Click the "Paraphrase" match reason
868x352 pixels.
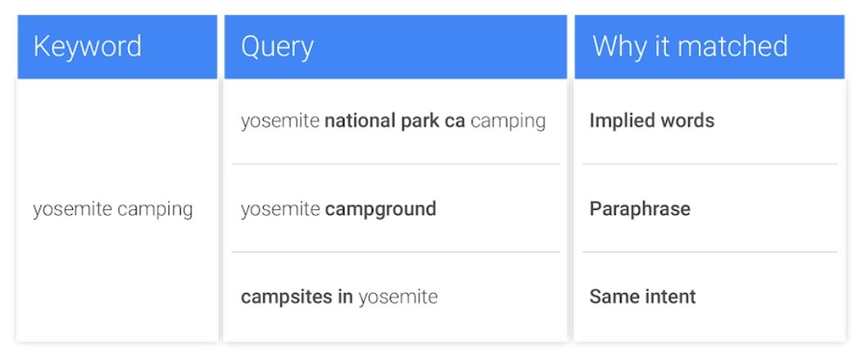point(639,209)
